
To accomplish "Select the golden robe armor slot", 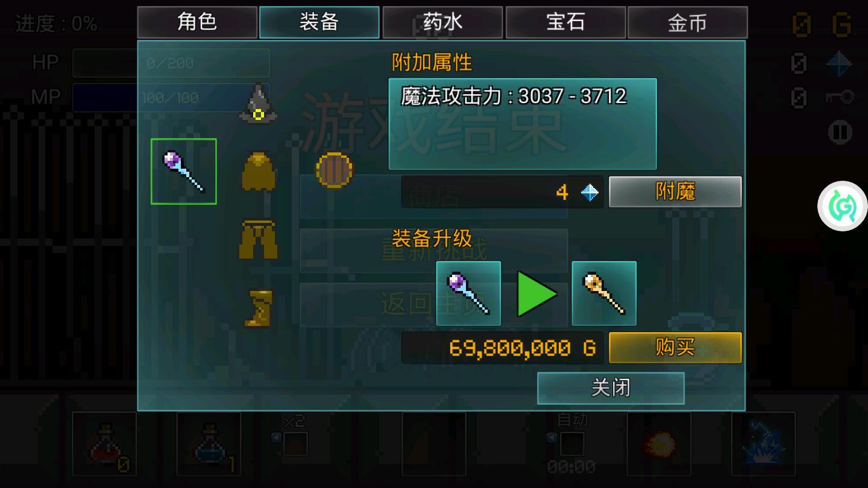I will (x=259, y=171).
